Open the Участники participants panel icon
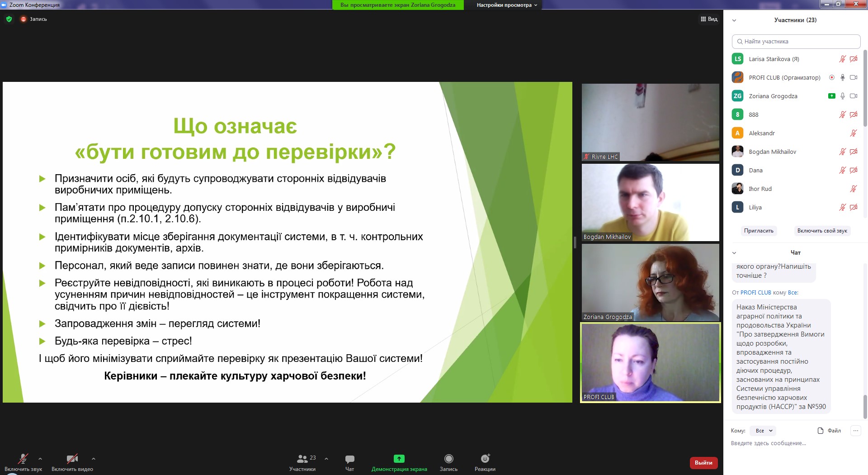Viewport: 868px width, 475px height. point(302,459)
